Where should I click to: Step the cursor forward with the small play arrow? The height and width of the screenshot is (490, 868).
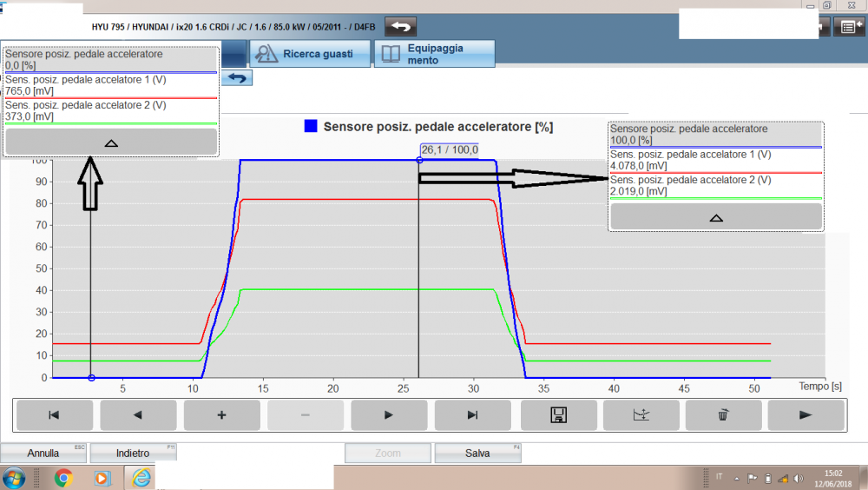[x=388, y=415]
